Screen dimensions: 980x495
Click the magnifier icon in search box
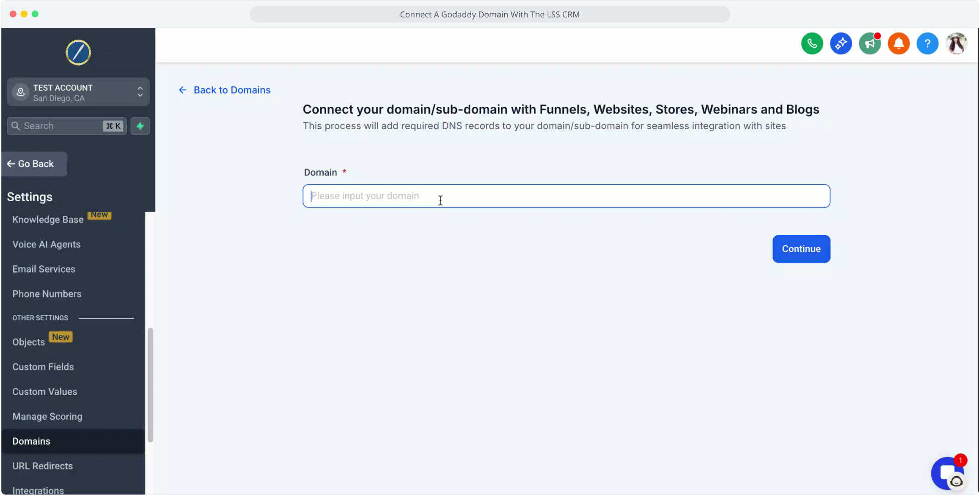click(x=16, y=126)
